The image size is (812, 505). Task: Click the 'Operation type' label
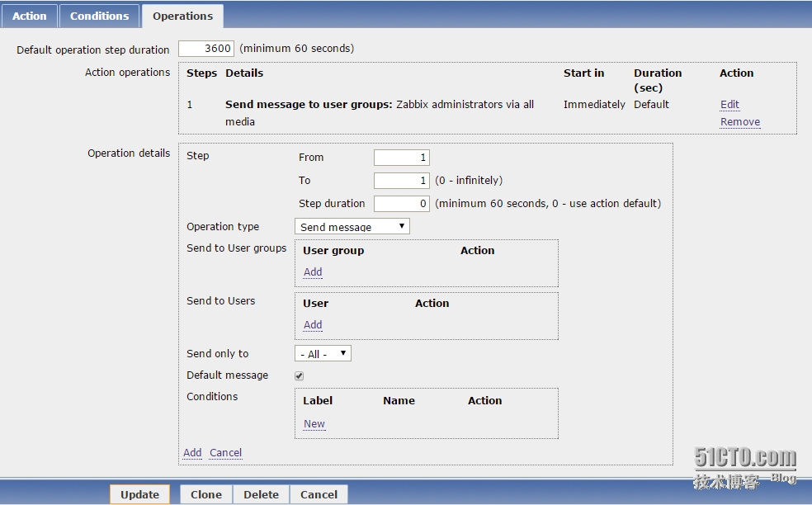[x=223, y=227]
